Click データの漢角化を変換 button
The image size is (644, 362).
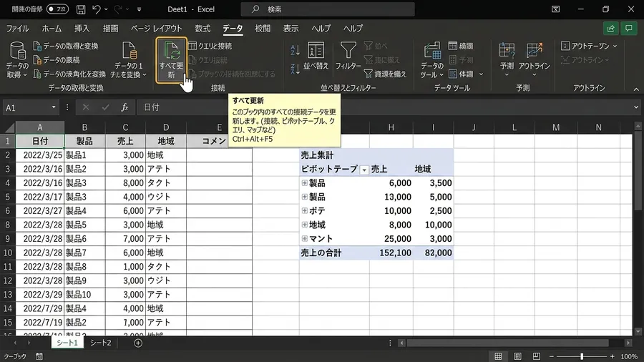click(69, 74)
